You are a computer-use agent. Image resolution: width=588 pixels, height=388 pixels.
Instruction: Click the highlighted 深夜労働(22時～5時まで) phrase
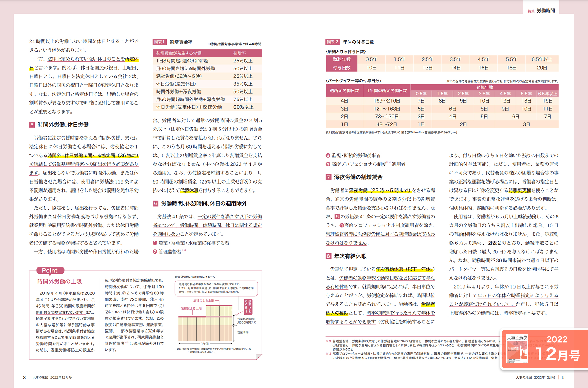tap(380, 191)
